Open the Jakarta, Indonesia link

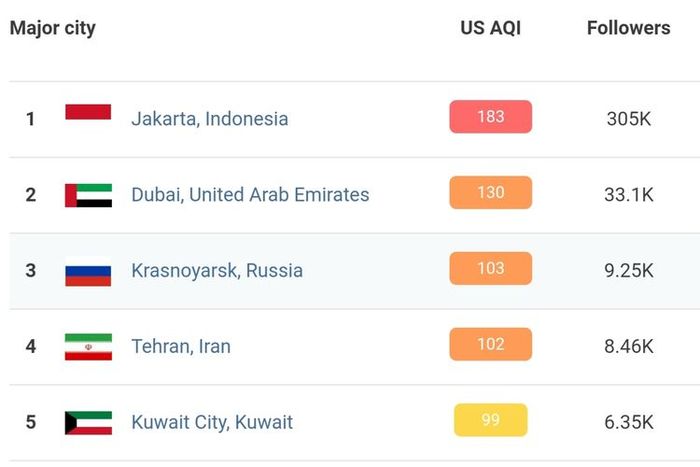tap(210, 119)
